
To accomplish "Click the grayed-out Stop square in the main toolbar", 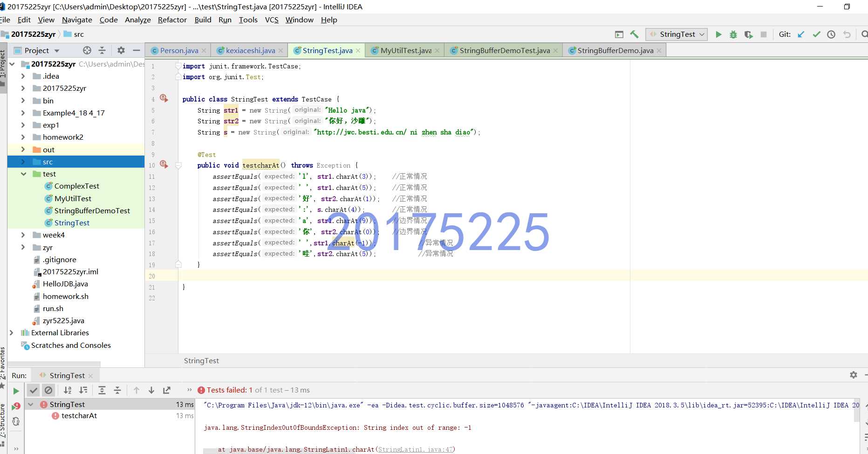I will pos(764,34).
